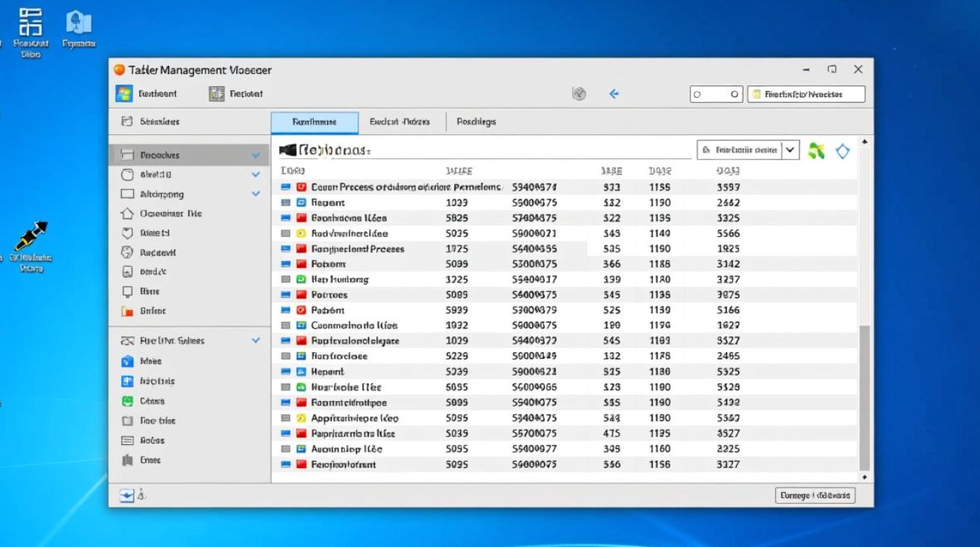Collapse the highlighted sidebar item using its chevron
This screenshot has height=547, width=980.
[256, 155]
